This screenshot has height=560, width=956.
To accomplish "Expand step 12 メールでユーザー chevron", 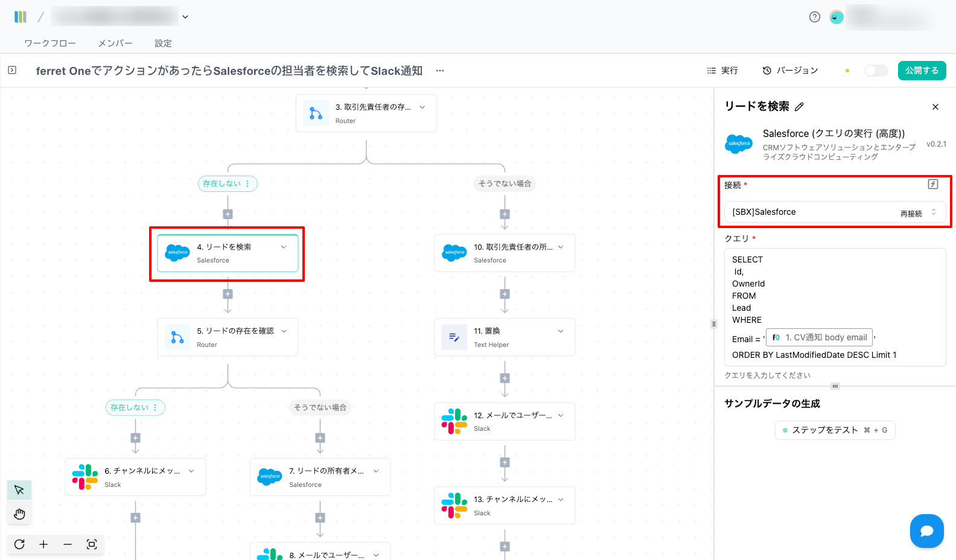I will [561, 415].
